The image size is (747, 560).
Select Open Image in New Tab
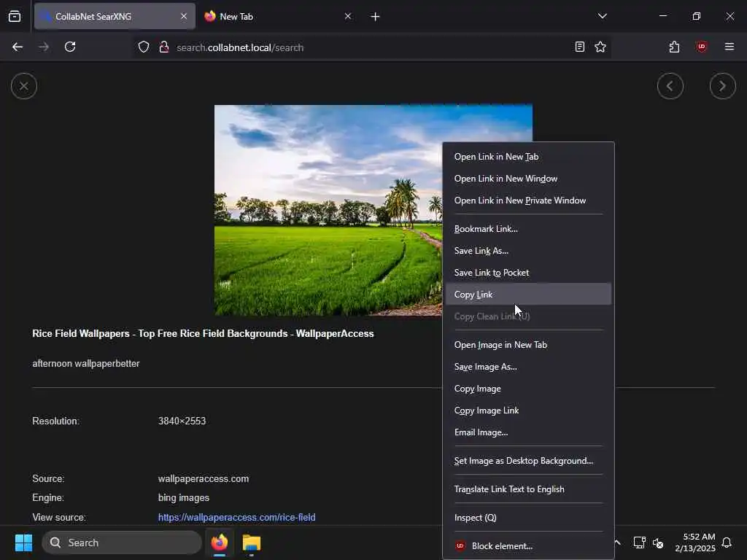pyautogui.click(x=528, y=345)
